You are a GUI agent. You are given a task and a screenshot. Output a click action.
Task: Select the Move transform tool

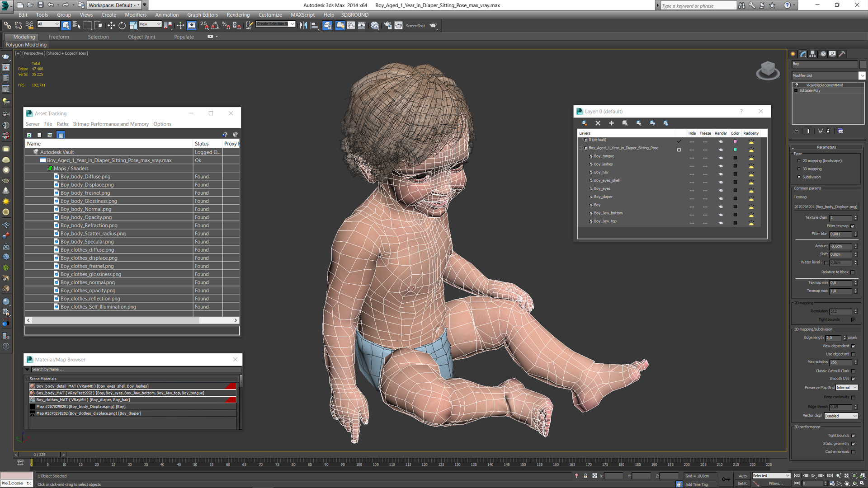coord(111,26)
